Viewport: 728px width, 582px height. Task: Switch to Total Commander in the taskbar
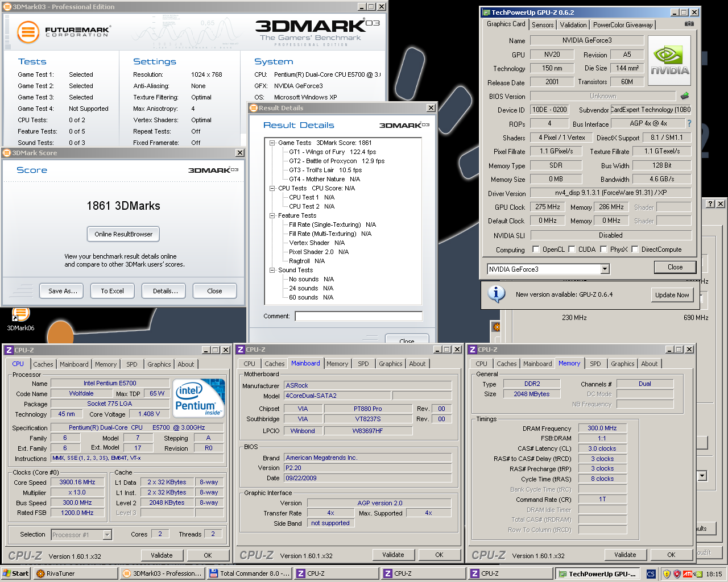250,573
